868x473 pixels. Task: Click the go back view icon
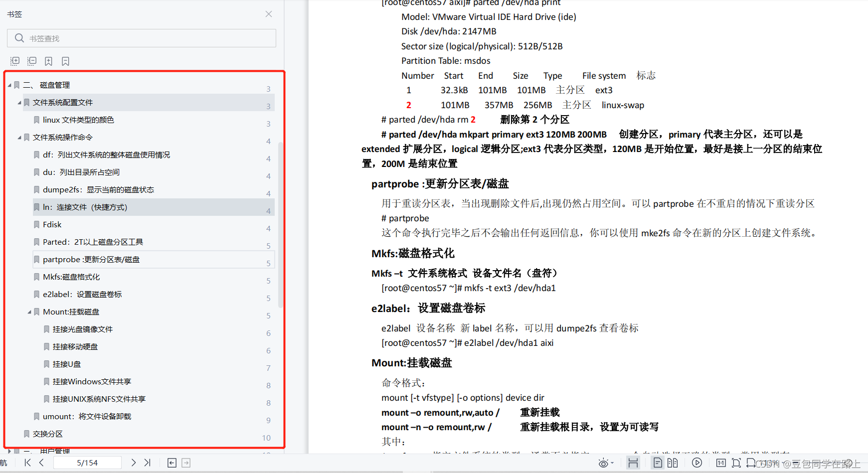[x=172, y=463]
